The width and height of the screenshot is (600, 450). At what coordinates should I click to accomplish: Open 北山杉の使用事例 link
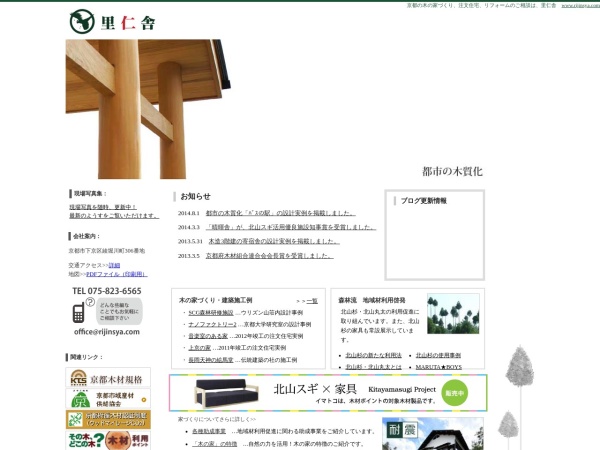coord(438,355)
